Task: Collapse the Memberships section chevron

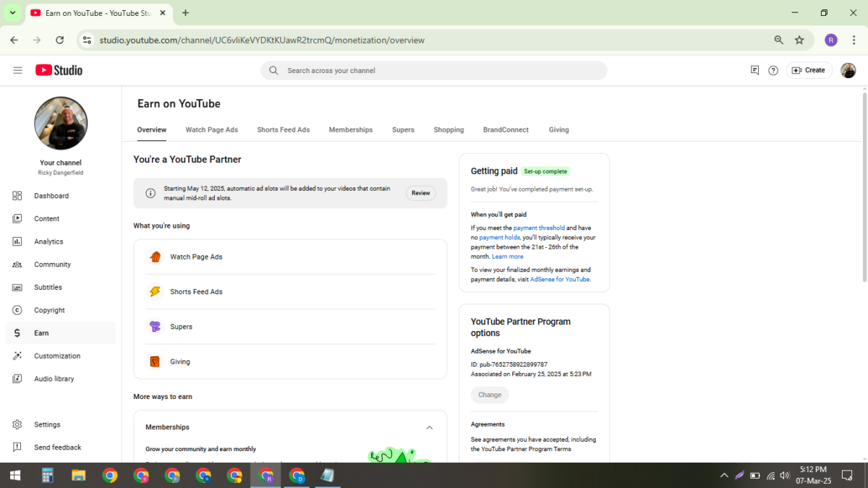Action: (429, 427)
